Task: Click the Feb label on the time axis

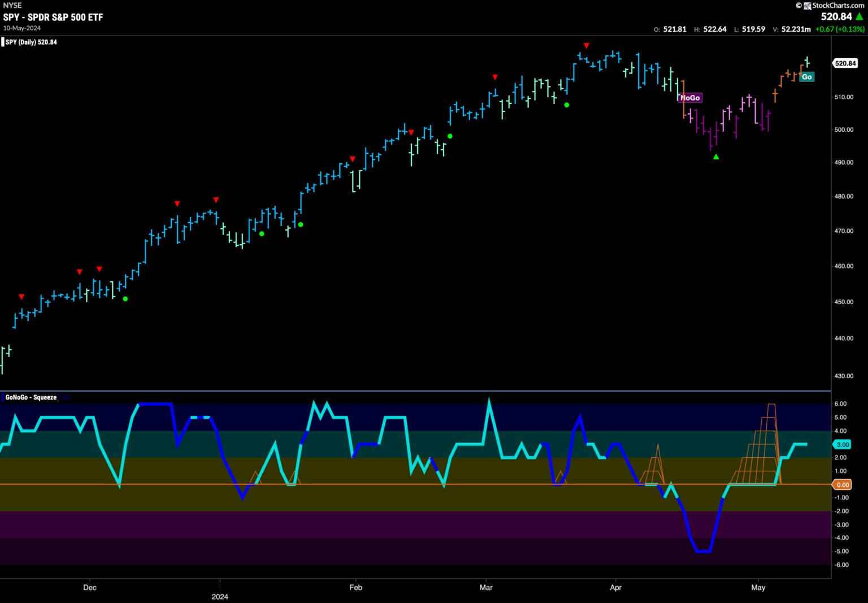Action: (x=355, y=587)
